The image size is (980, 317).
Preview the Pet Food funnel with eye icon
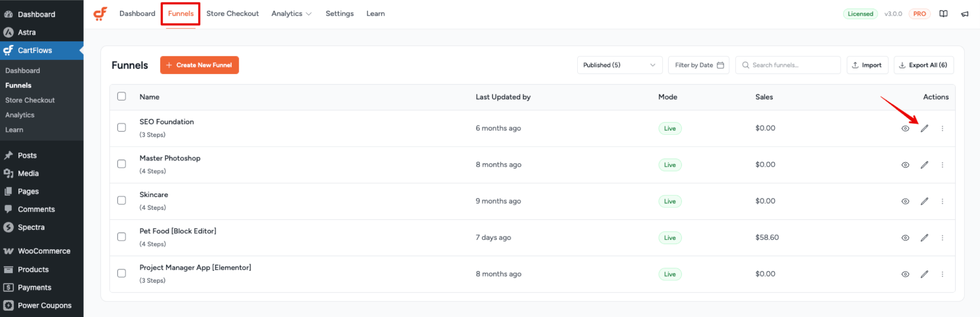point(905,238)
